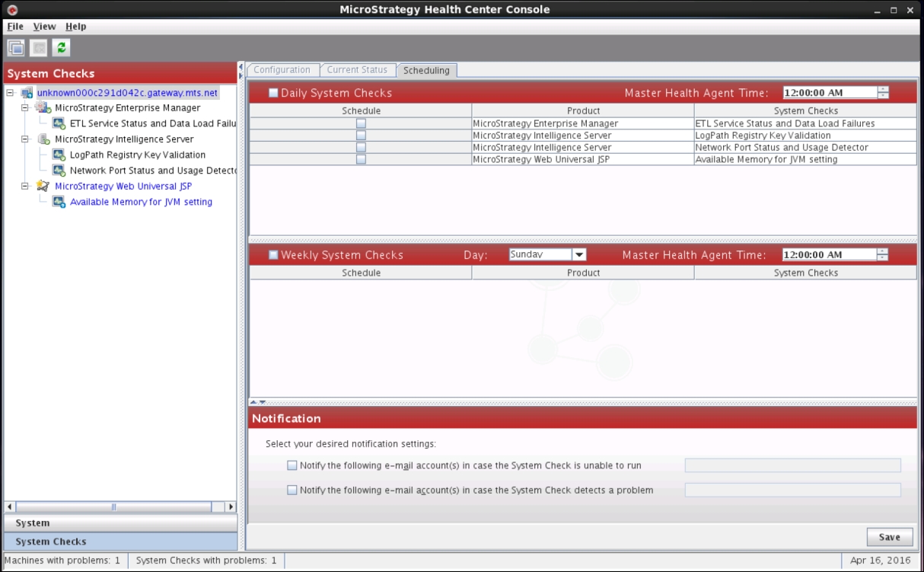Click 'LogPath Registry Key Validation' table cell
Viewport: 924px width, 572px height.
[805, 136]
